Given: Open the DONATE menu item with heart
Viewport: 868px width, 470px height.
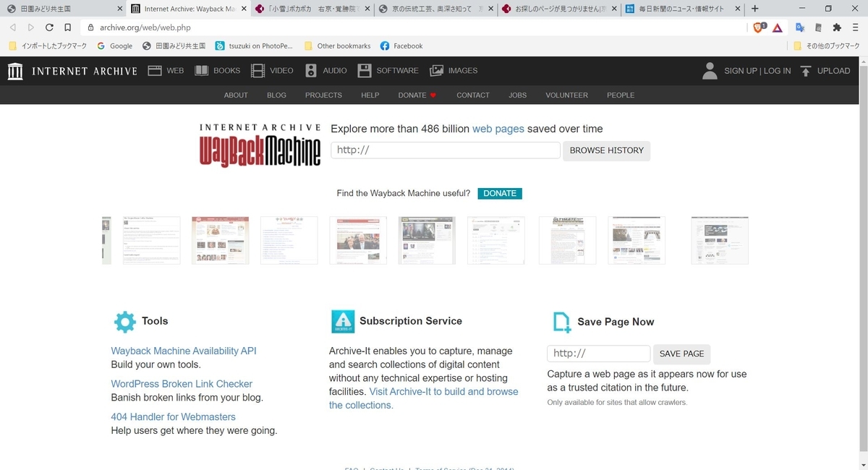Looking at the screenshot, I should pos(417,95).
